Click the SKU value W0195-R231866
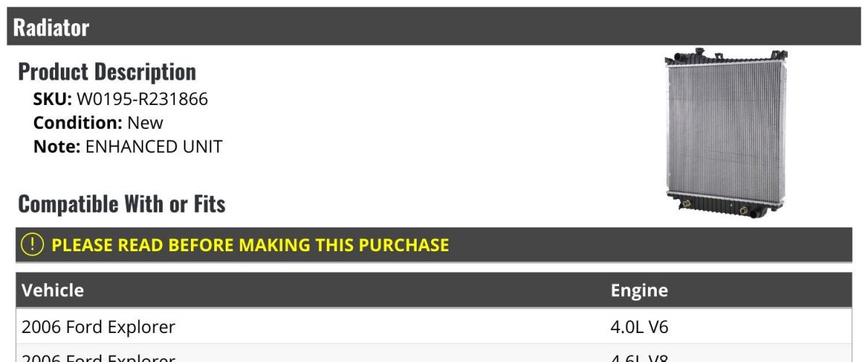The width and height of the screenshot is (868, 362). (142, 99)
